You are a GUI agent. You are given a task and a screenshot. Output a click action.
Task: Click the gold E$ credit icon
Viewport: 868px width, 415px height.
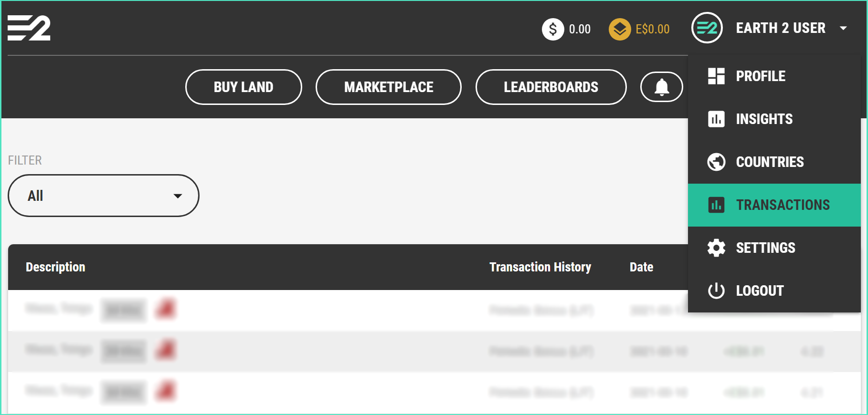click(620, 29)
